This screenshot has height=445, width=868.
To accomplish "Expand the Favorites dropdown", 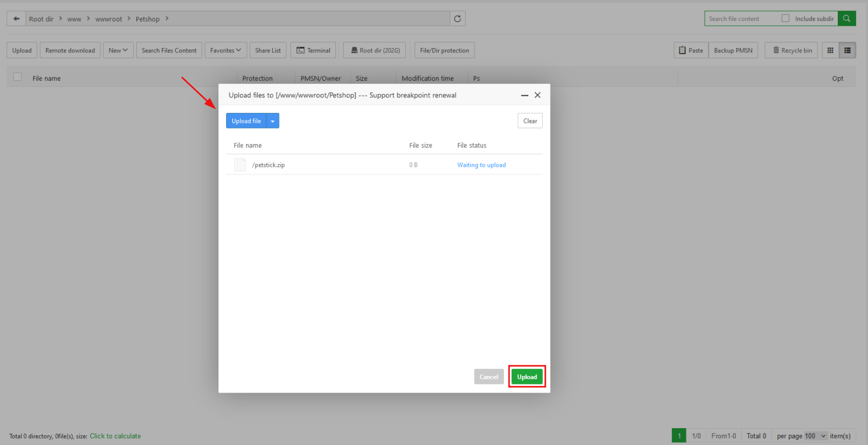I will click(225, 51).
